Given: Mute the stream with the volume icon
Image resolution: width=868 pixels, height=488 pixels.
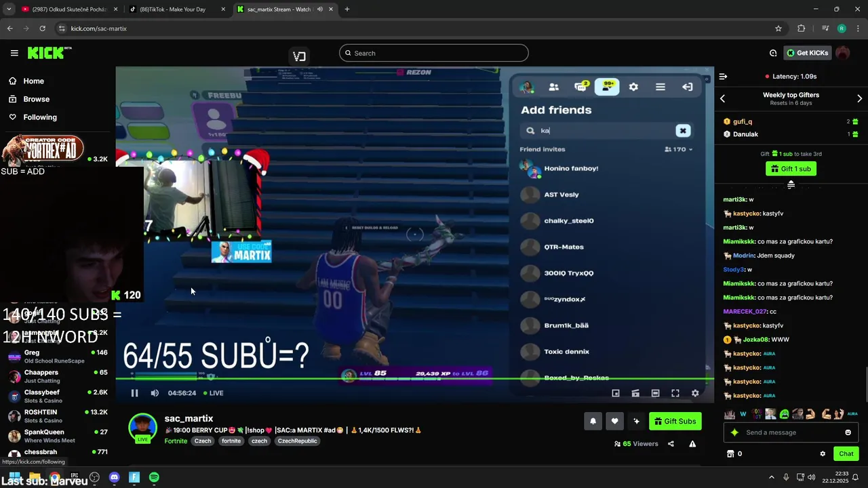Looking at the screenshot, I should (x=155, y=393).
